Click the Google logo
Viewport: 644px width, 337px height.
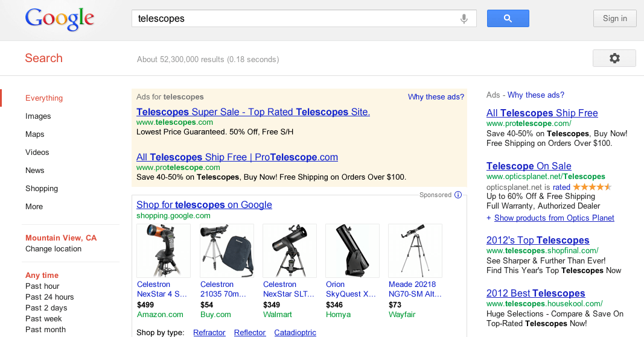(x=60, y=19)
